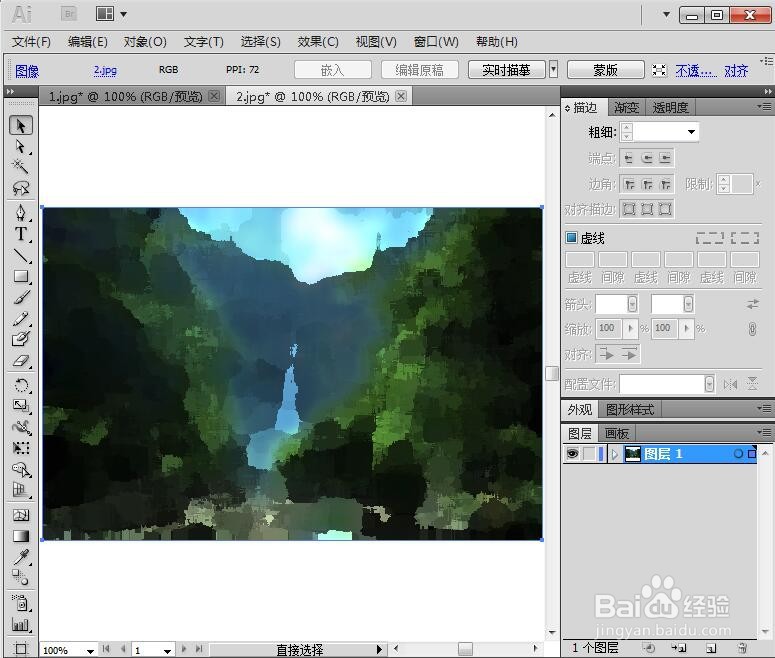The image size is (775, 658).
Task: Click the delete layer trash icon
Action: click(742, 648)
